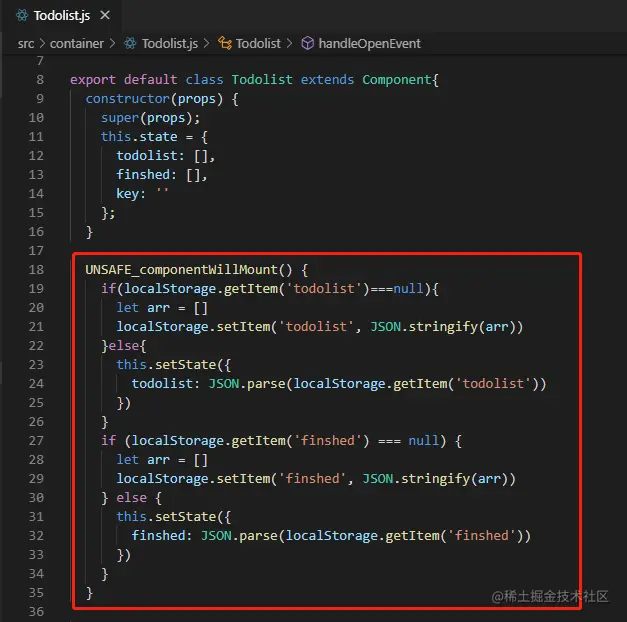This screenshot has height=622, width=627.
Task: Click line number 27 in gutter
Action: click(36, 440)
